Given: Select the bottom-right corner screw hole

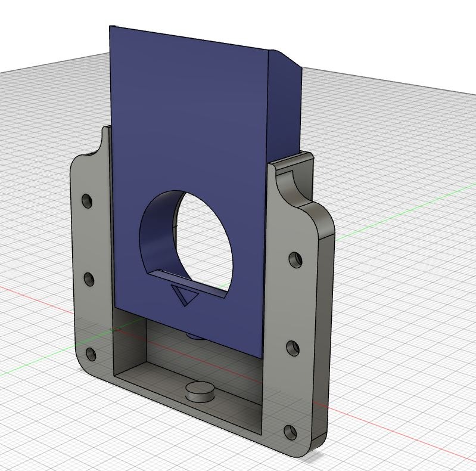Looking at the screenshot, I should pyautogui.click(x=290, y=432).
